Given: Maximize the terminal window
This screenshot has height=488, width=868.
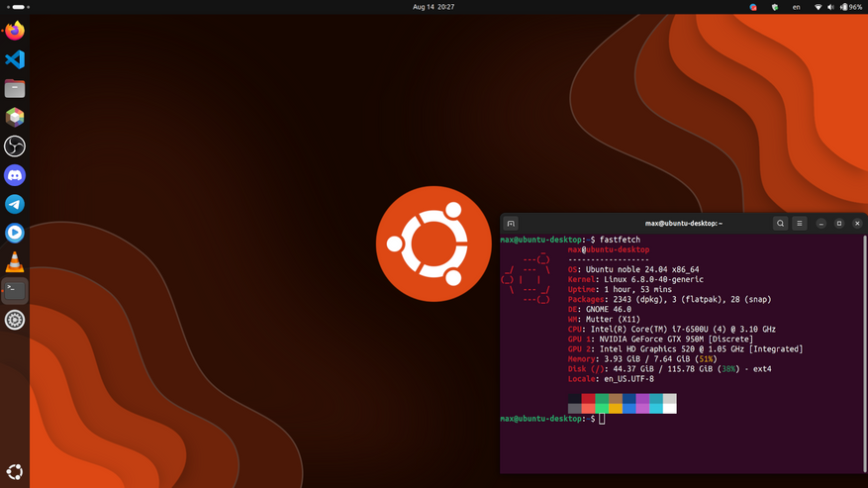Looking at the screenshot, I should pos(839,224).
